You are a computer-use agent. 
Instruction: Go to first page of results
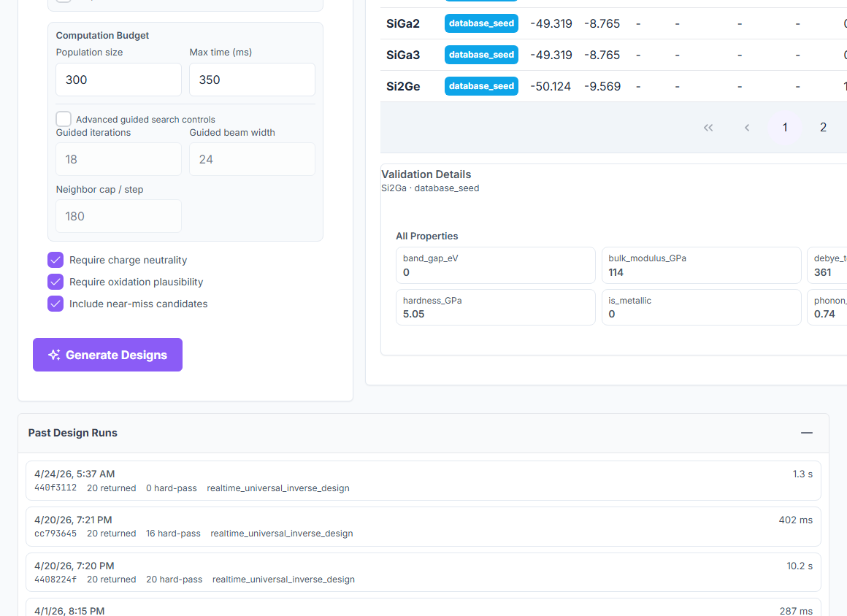708,128
